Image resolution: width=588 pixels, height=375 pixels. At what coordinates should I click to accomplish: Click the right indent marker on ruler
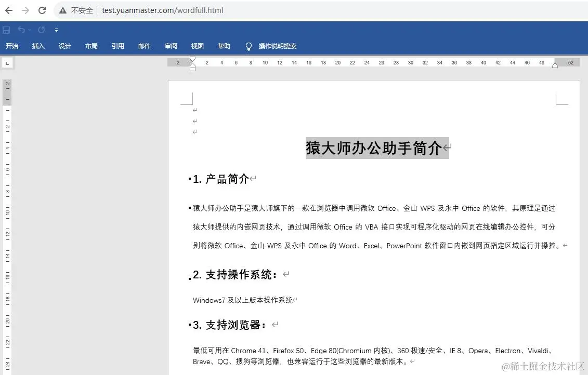(x=555, y=65)
